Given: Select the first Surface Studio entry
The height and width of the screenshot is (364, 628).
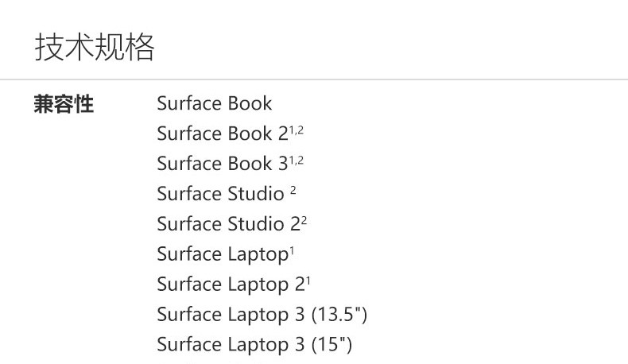Looking at the screenshot, I should click(221, 194).
